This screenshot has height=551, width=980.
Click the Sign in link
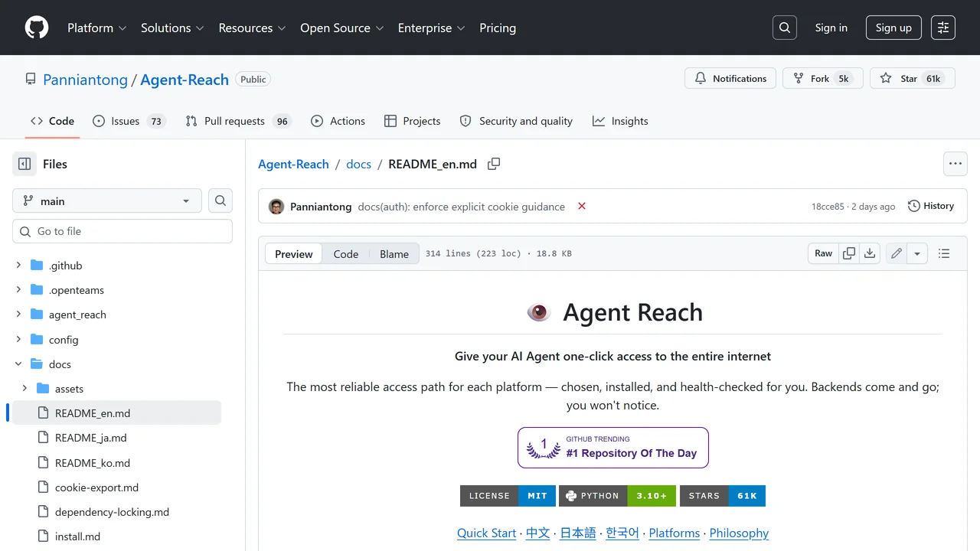[x=831, y=28]
